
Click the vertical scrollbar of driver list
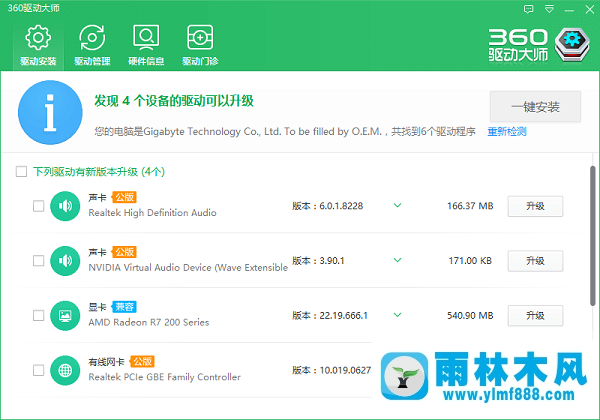pos(592,236)
